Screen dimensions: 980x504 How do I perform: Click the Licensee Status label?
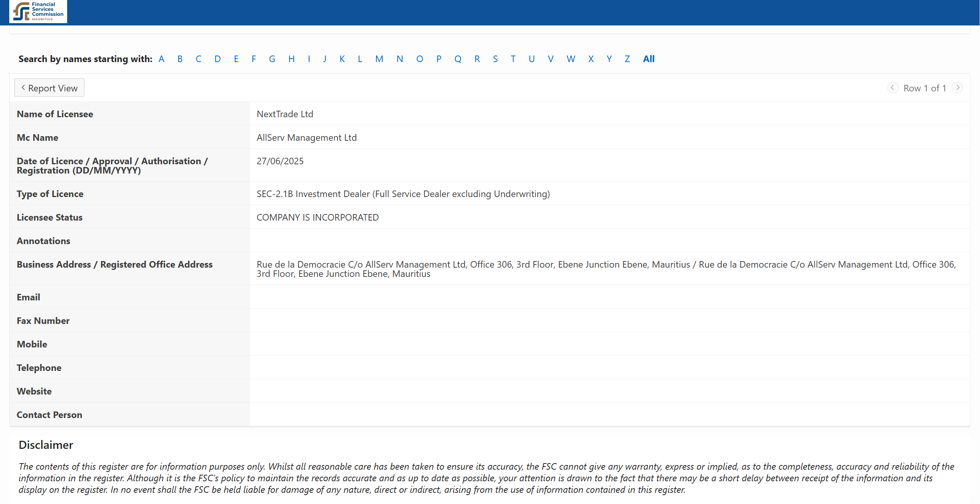pyautogui.click(x=49, y=217)
